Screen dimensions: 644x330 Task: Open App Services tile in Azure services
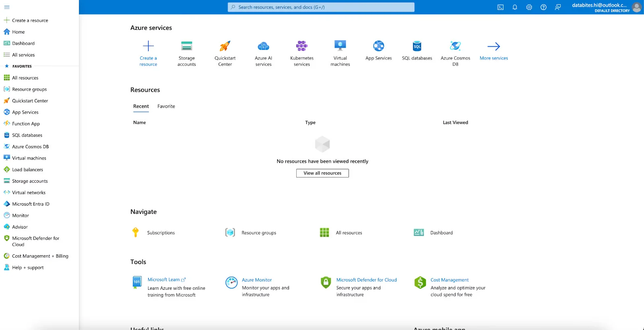[379, 51]
